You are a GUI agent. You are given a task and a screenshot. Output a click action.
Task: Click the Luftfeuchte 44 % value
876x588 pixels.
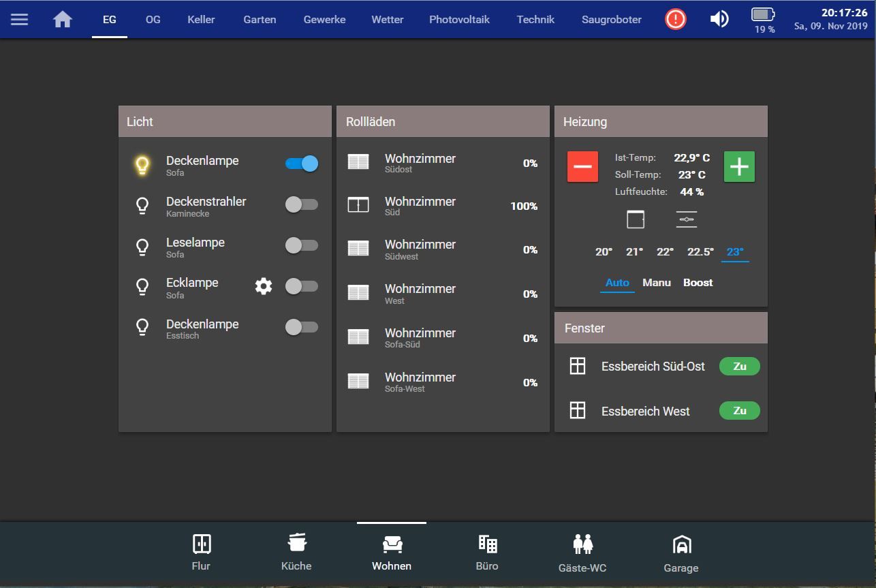coord(692,191)
